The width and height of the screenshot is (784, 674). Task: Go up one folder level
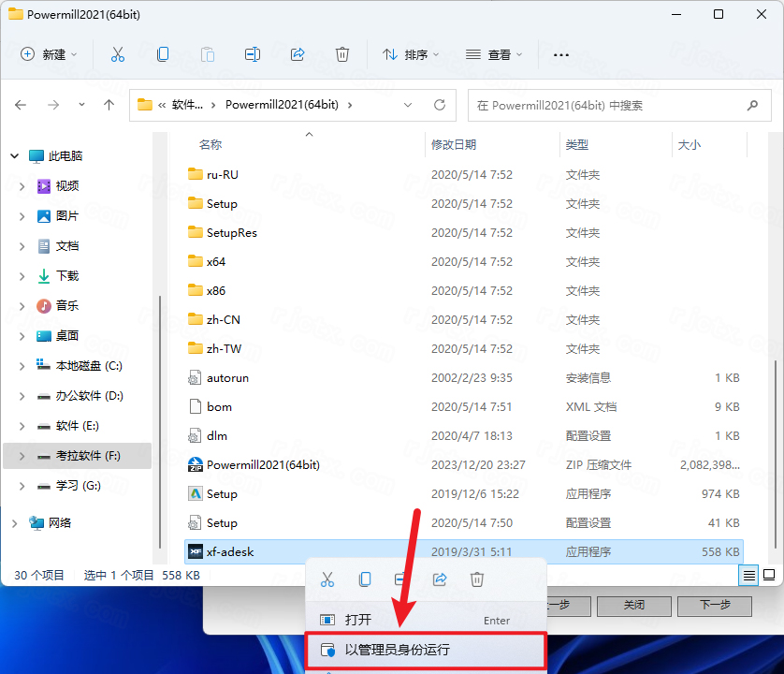click(x=109, y=105)
